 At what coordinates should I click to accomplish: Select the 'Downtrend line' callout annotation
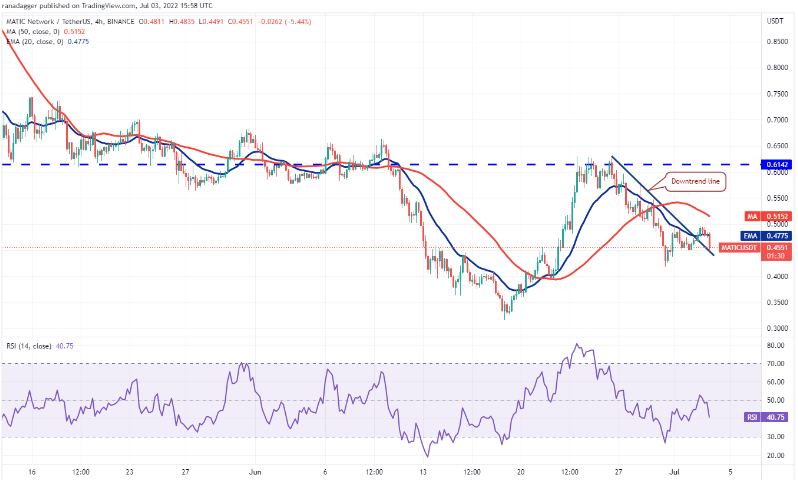click(695, 182)
